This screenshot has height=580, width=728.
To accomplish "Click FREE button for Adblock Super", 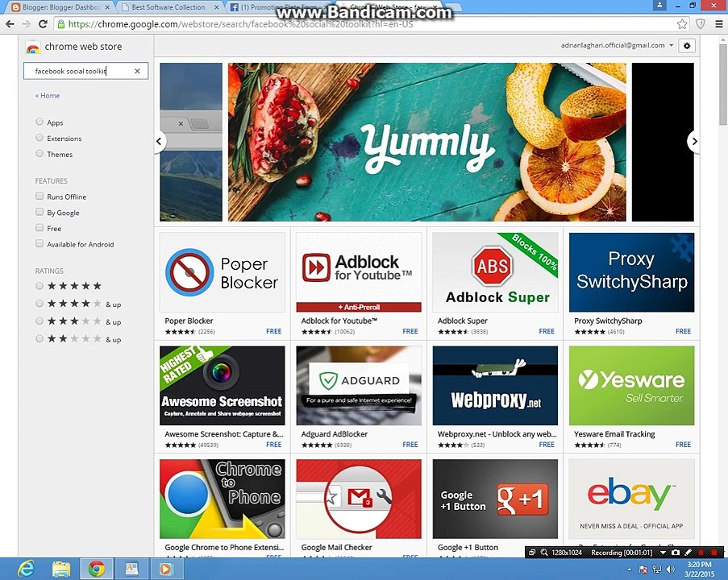I will 547,331.
